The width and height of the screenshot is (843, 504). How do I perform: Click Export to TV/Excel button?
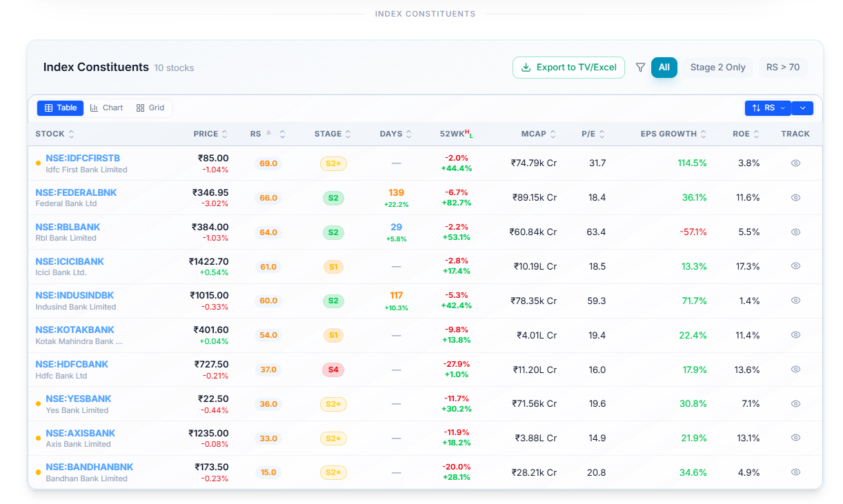tap(568, 68)
